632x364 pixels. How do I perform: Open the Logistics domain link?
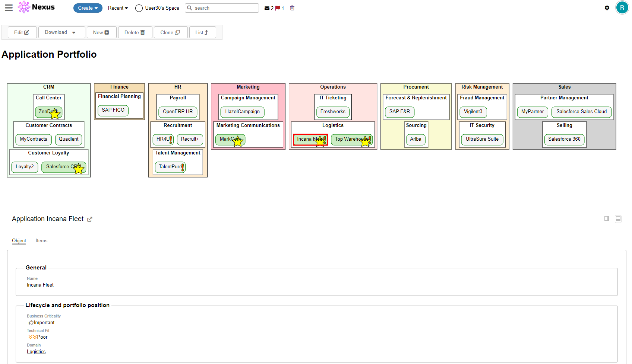click(x=36, y=352)
